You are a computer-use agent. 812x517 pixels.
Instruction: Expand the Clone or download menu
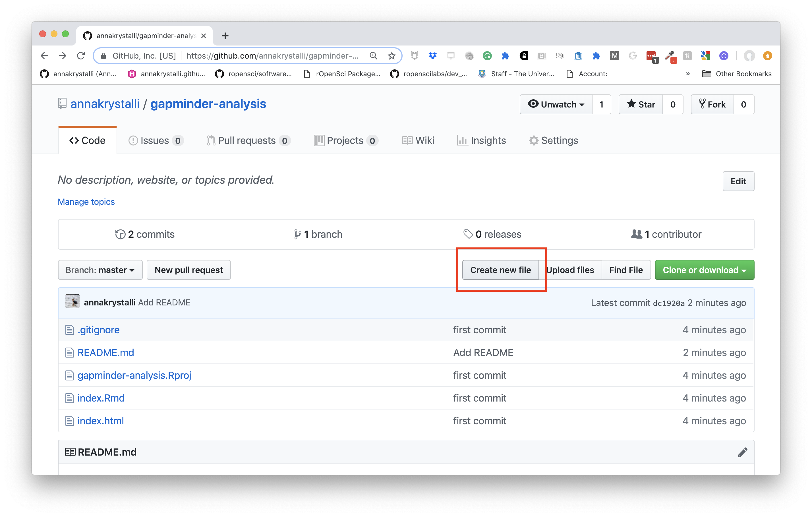pos(705,270)
